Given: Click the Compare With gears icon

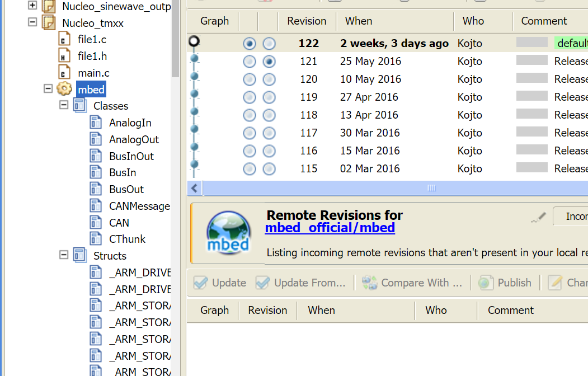Looking at the screenshot, I should click(x=369, y=283).
